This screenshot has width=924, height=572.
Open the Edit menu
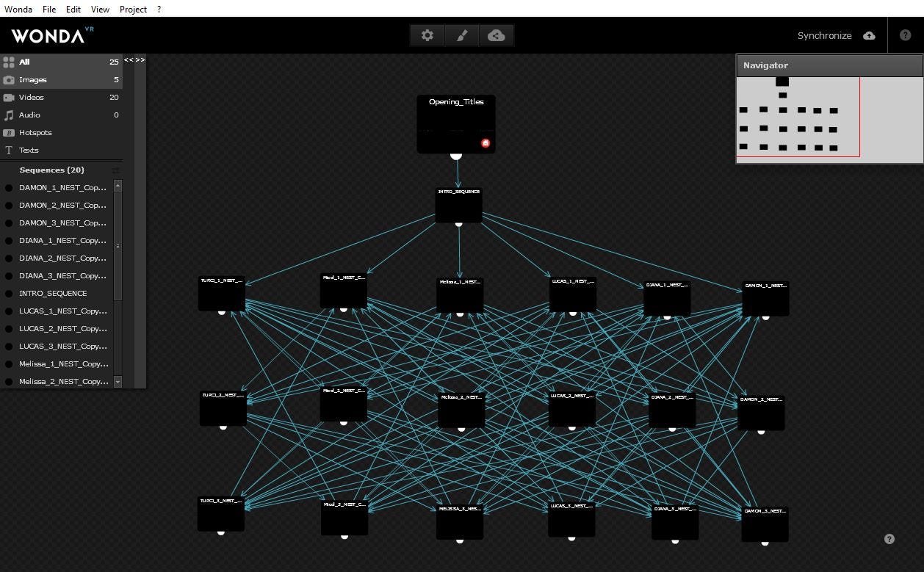(x=73, y=10)
